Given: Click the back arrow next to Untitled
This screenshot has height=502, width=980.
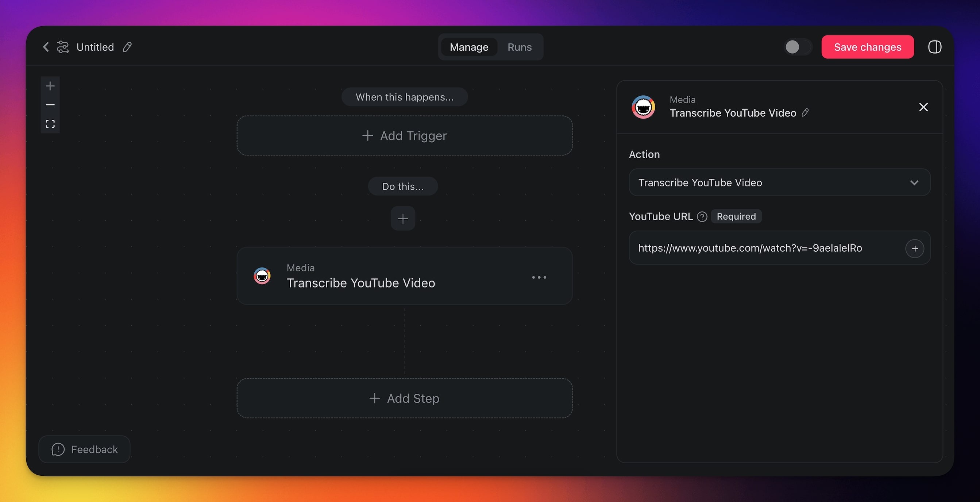Looking at the screenshot, I should pyautogui.click(x=46, y=47).
